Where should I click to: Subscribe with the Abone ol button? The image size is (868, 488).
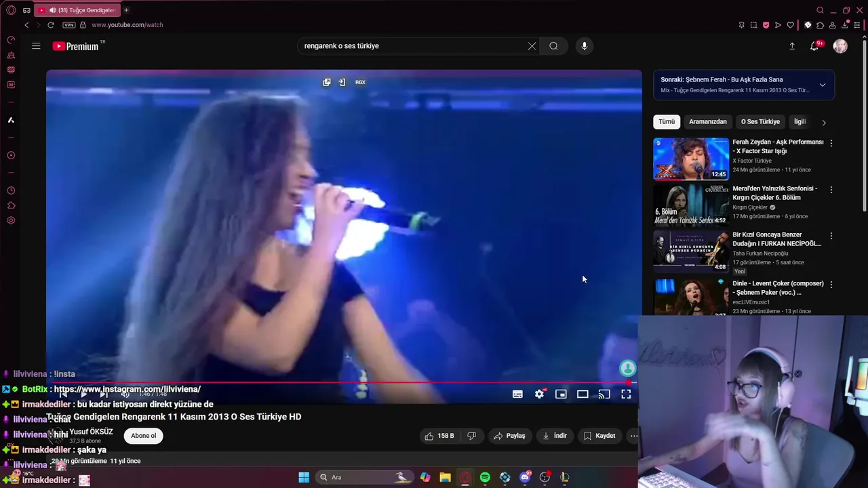[144, 436]
